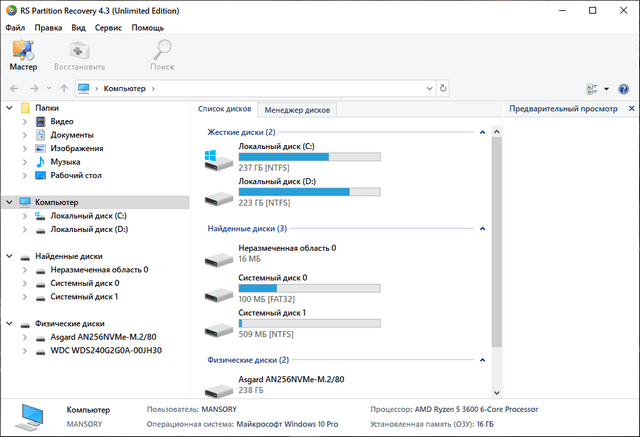Image resolution: width=640 pixels, height=437 pixels.
Task: Close the Предварительный просмотр panel
Action: [x=630, y=108]
